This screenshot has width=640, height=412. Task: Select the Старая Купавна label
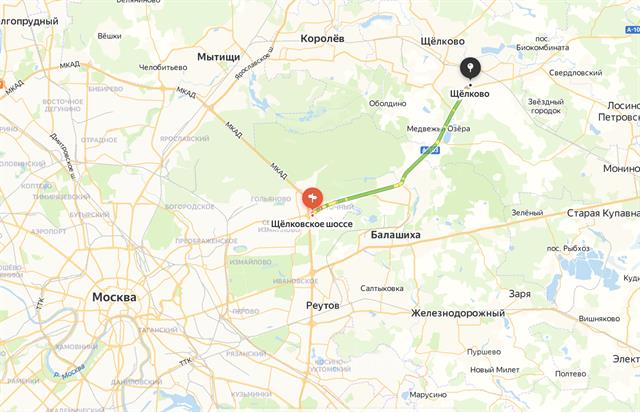[603, 213]
